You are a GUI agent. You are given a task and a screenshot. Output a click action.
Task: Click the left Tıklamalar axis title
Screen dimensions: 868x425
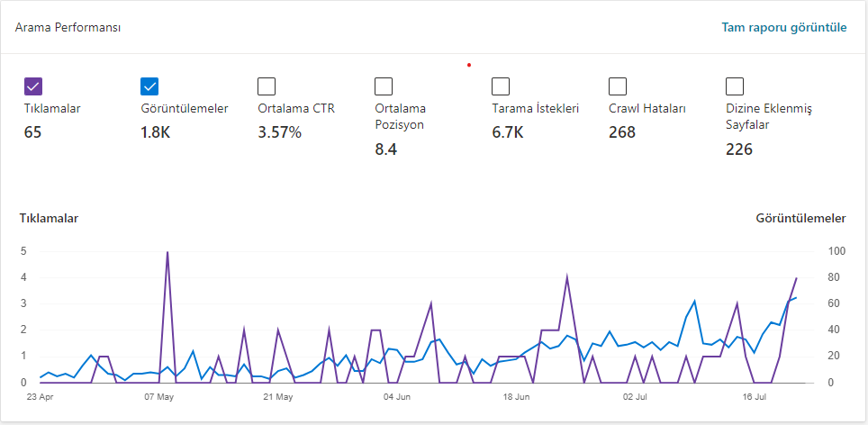click(x=50, y=218)
